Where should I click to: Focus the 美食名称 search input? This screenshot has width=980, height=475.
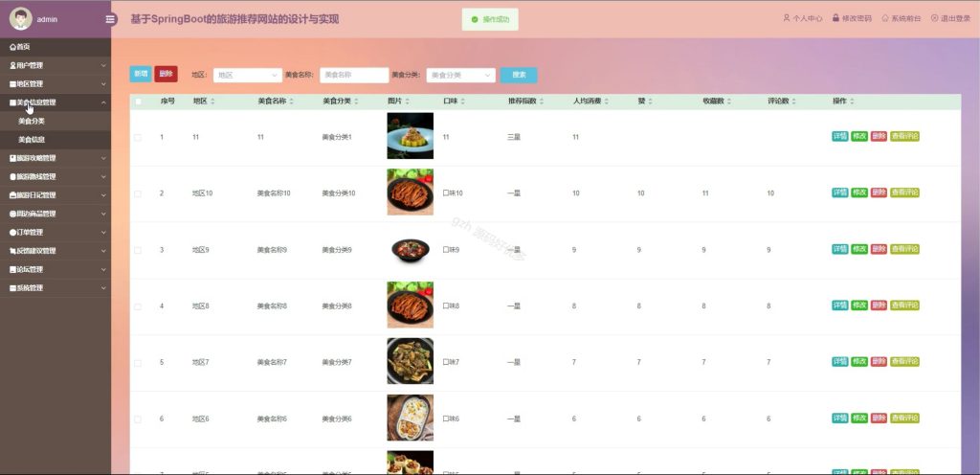(354, 75)
